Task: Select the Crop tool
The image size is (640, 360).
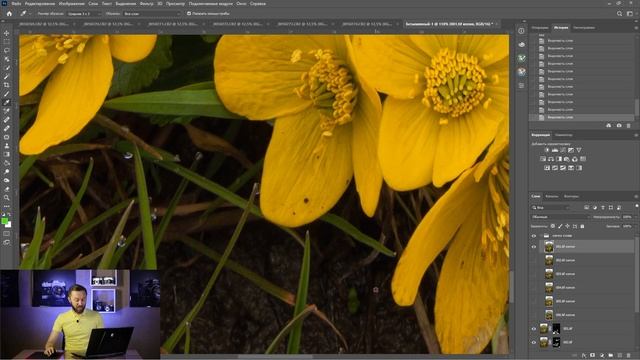Action: (x=7, y=85)
